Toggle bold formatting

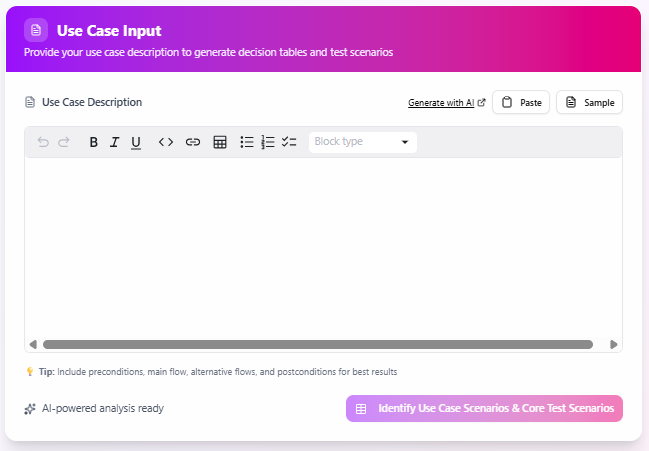pyautogui.click(x=93, y=142)
